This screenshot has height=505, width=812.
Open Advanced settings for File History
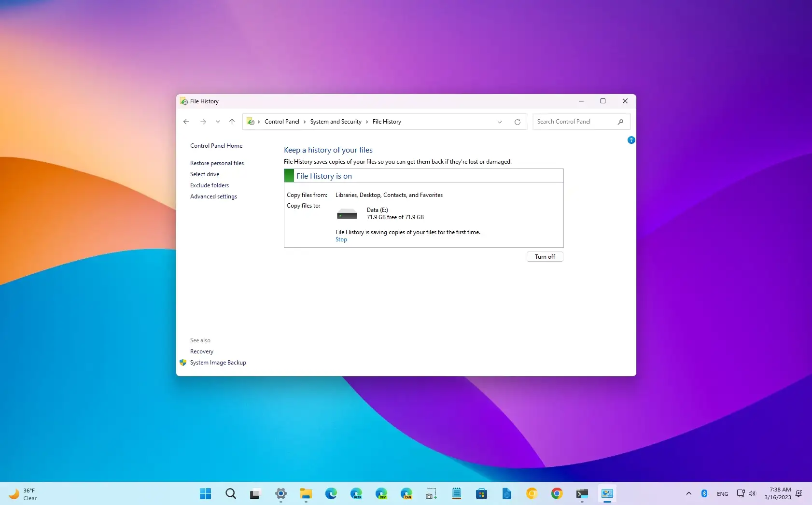point(213,196)
